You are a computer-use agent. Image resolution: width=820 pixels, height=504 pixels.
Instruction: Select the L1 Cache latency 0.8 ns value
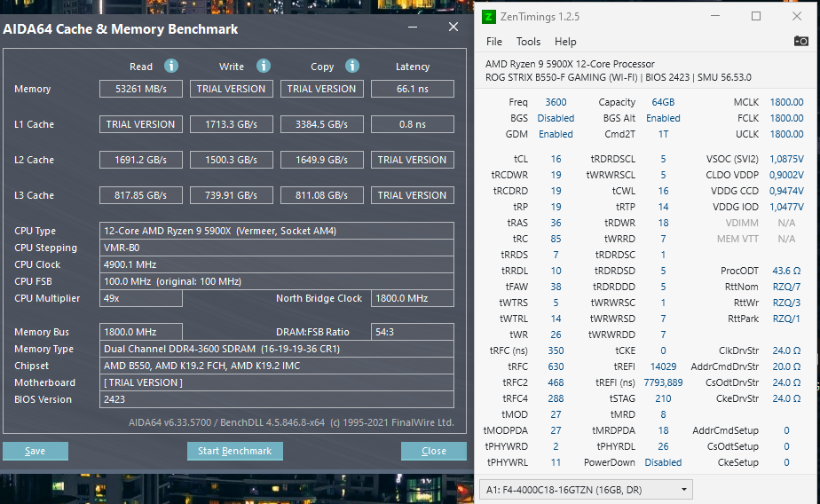point(412,124)
